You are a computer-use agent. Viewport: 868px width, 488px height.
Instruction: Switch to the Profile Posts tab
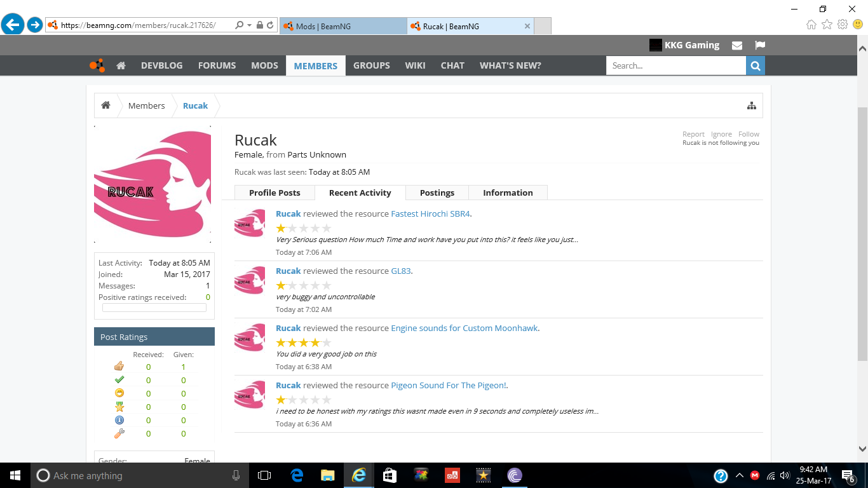(x=275, y=193)
